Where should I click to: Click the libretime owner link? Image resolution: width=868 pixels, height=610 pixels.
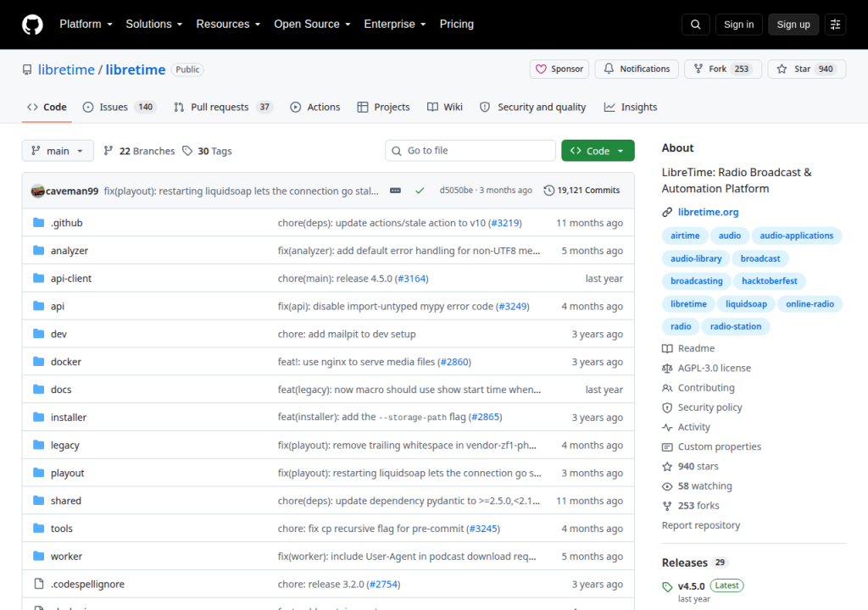click(x=66, y=69)
